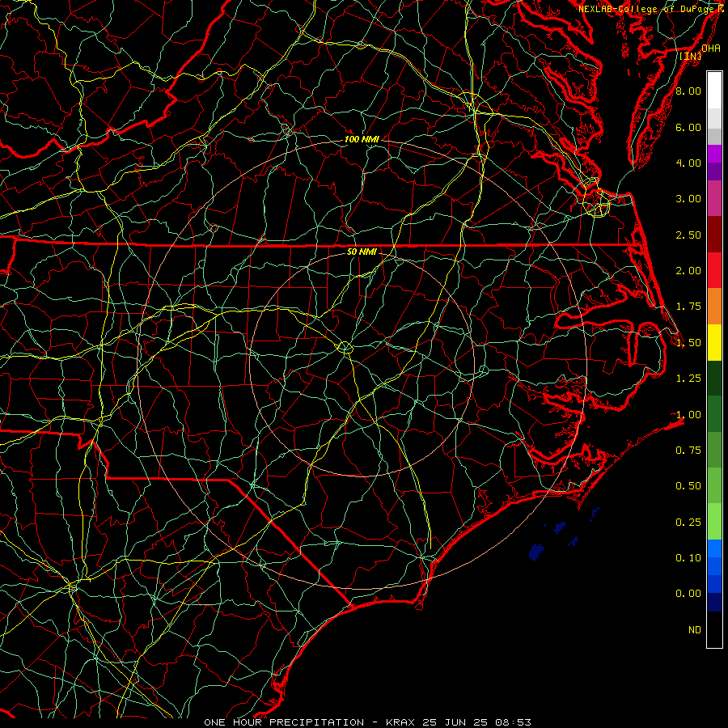
Task: Click the '8.00' legend value
Action: click(x=688, y=91)
